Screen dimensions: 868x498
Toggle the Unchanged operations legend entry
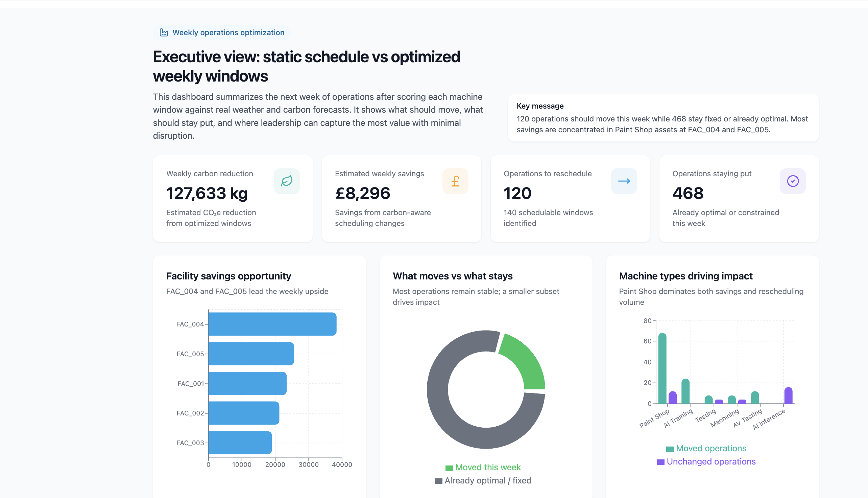711,461
